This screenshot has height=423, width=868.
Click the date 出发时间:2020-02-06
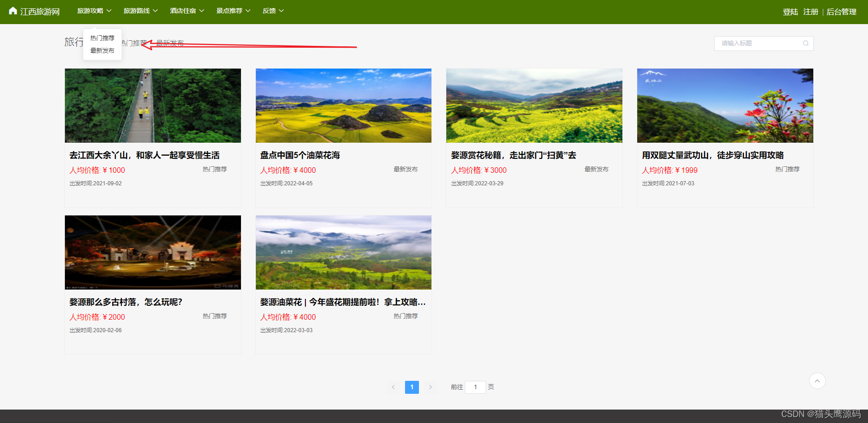pyautogui.click(x=95, y=330)
